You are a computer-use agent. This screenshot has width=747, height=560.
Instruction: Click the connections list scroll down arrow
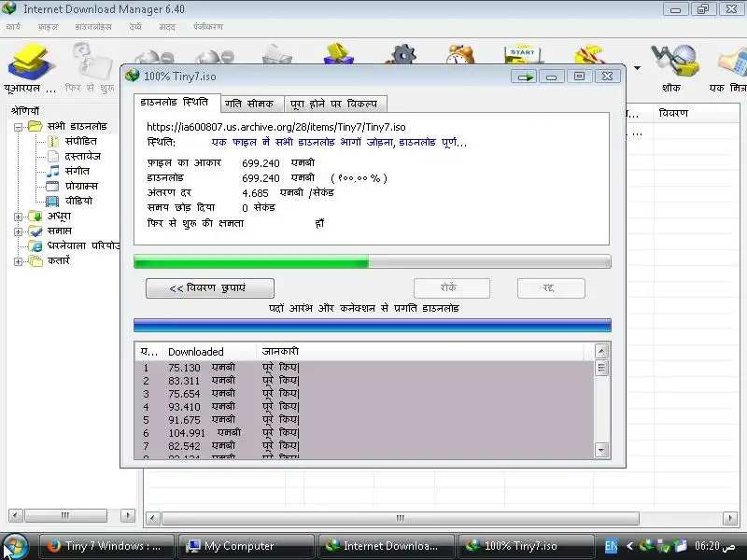pyautogui.click(x=601, y=450)
